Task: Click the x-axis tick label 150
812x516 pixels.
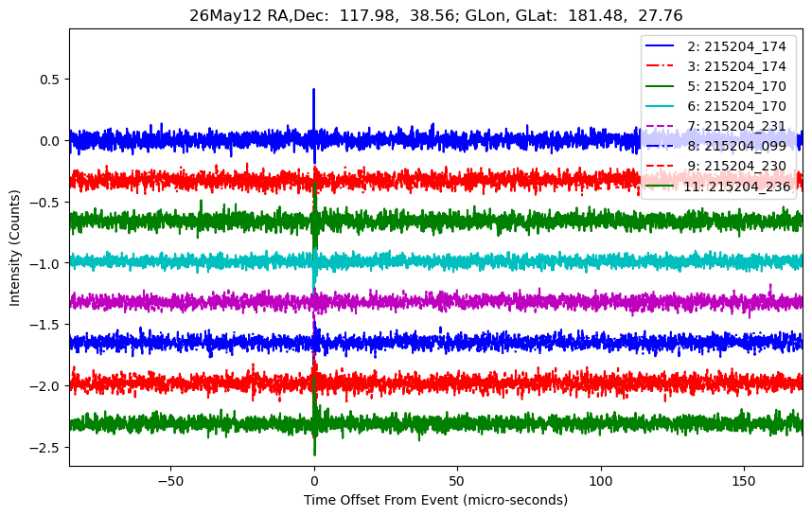Action: coord(744,481)
